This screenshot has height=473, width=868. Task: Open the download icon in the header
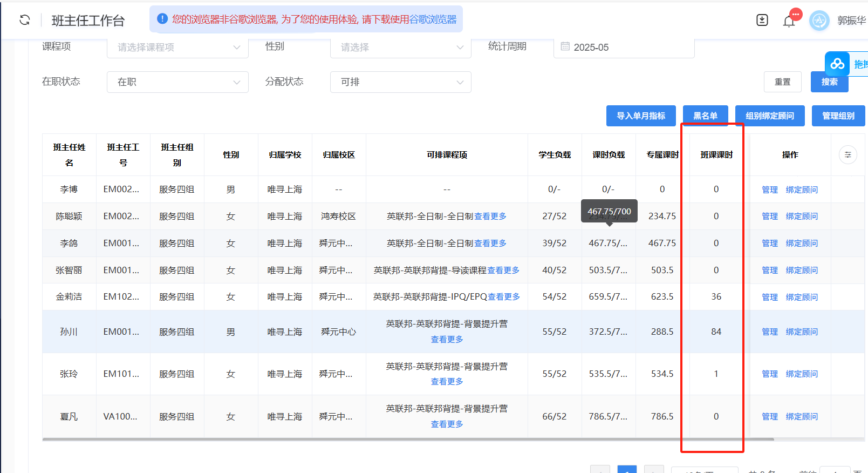(x=762, y=20)
